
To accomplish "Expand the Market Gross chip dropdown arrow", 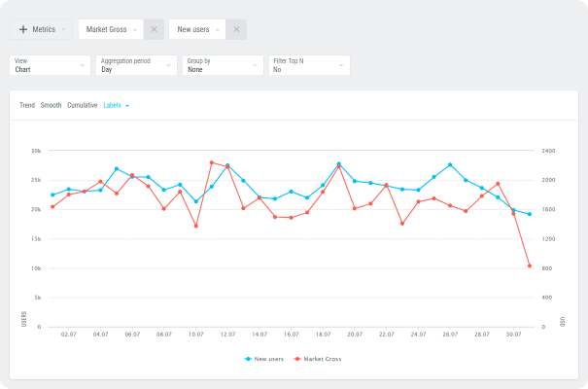I will tap(133, 29).
